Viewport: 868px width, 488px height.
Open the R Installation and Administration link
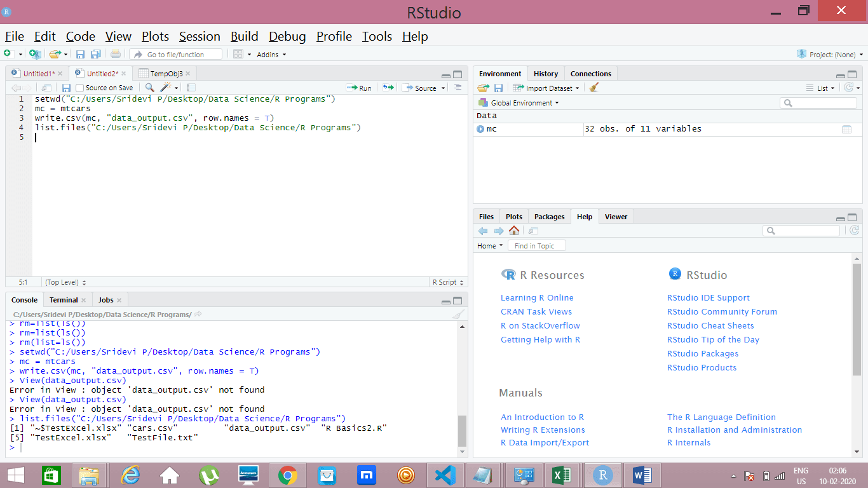point(735,430)
